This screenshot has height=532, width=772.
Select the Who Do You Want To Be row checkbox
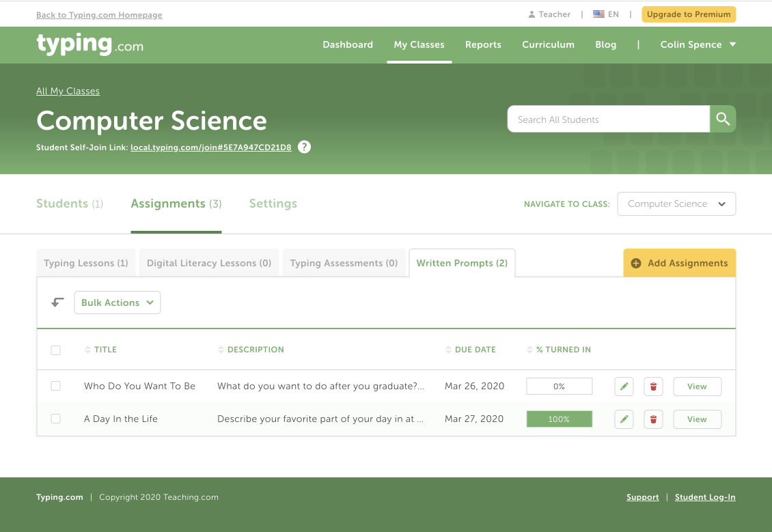(x=55, y=386)
